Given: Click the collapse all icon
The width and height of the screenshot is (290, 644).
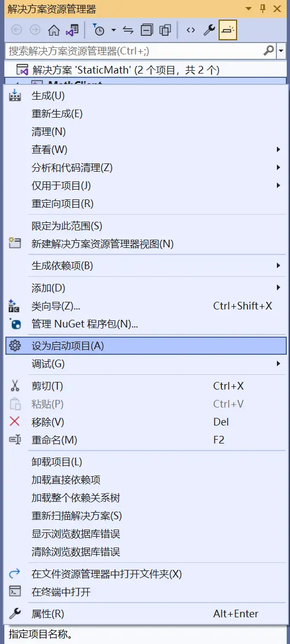Looking at the screenshot, I should [x=147, y=30].
